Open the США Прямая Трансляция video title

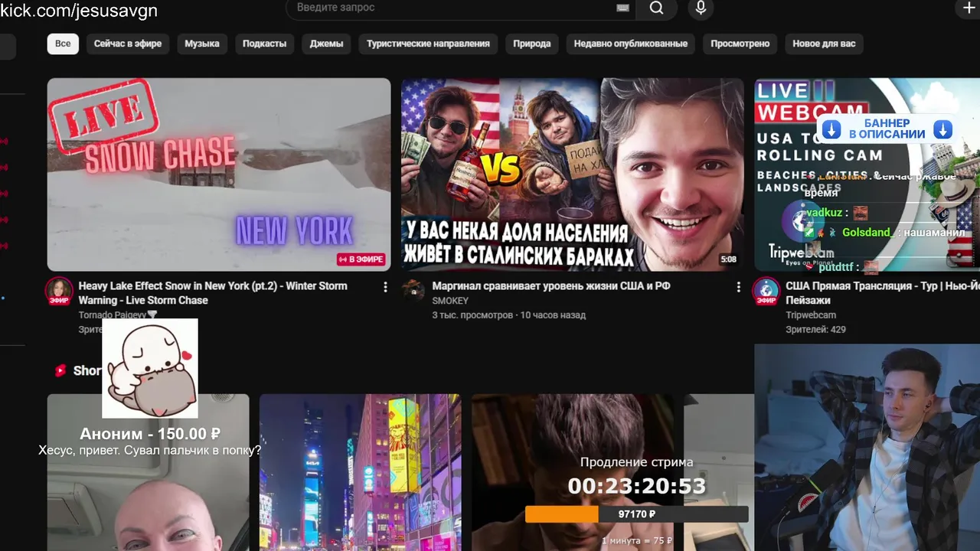(x=883, y=293)
